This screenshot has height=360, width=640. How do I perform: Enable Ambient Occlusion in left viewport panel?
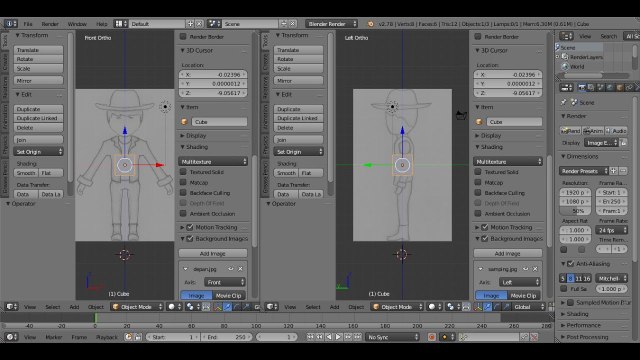pos(183,213)
